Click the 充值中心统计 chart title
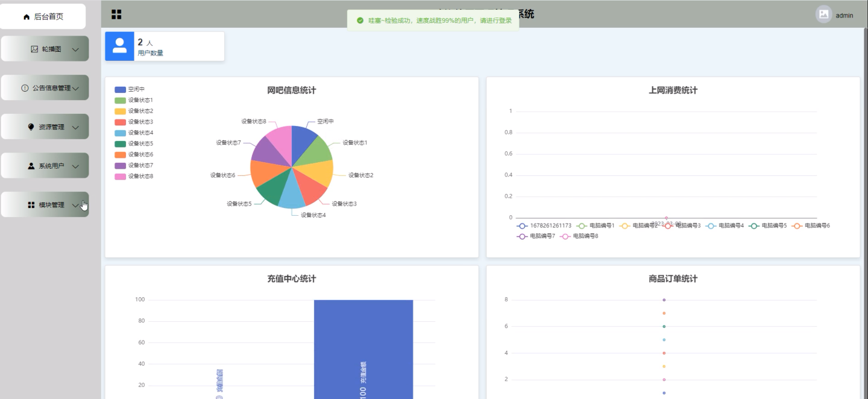The width and height of the screenshot is (868, 399). pyautogui.click(x=292, y=279)
